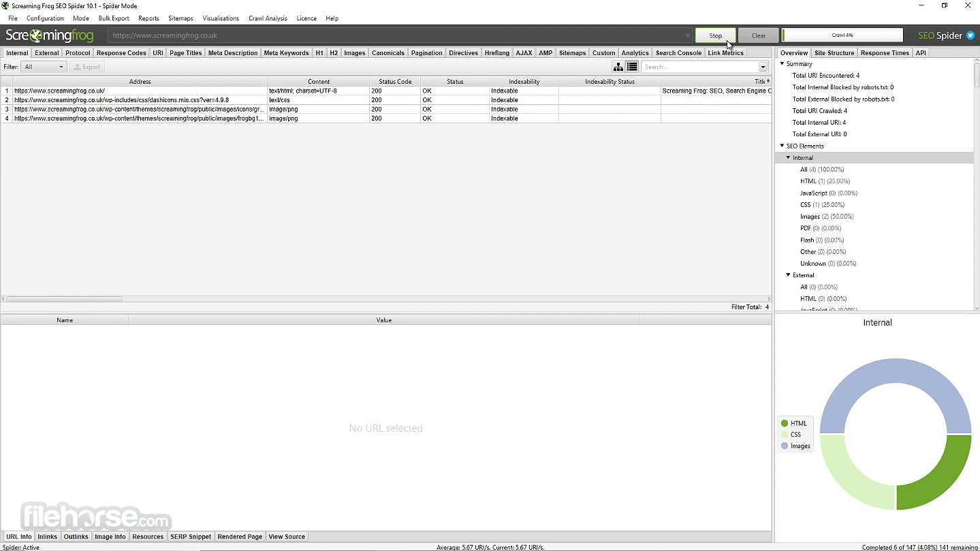The image size is (980, 551).
Task: Clear the URL with the small x icon
Action: tap(688, 35)
